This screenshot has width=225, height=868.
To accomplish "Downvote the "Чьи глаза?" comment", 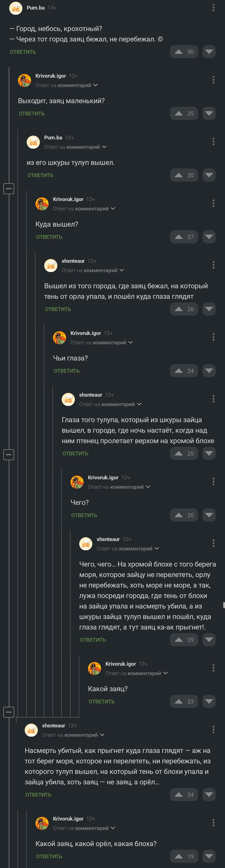I will click(209, 371).
